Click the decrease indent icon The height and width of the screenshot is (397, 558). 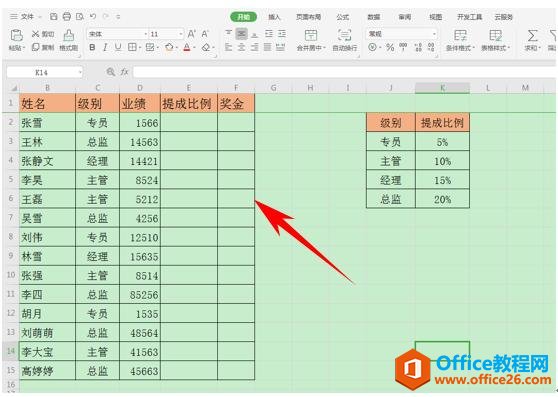point(269,34)
